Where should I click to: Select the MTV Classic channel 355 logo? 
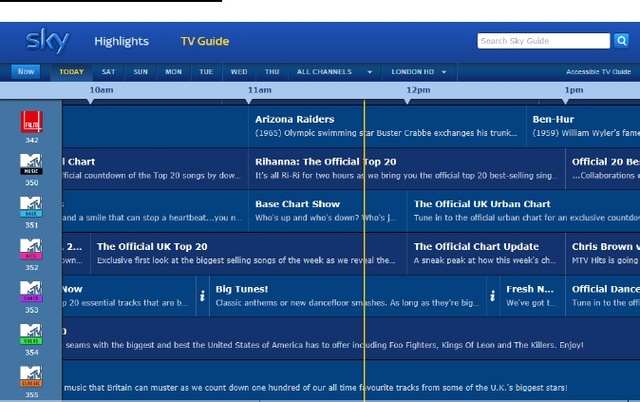[x=31, y=377]
